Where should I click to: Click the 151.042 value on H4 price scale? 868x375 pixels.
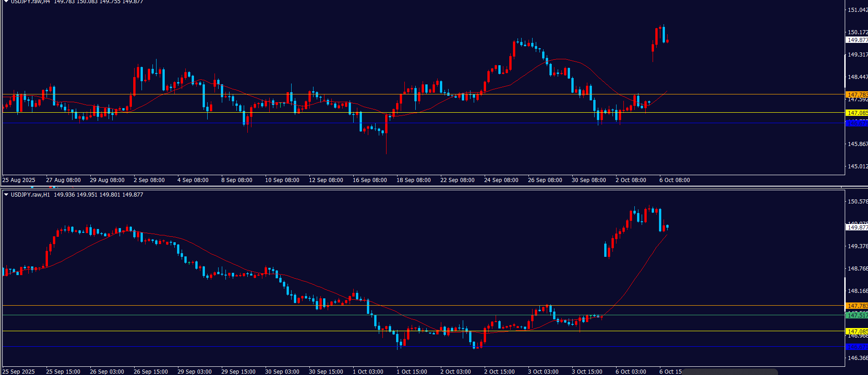pos(857,10)
